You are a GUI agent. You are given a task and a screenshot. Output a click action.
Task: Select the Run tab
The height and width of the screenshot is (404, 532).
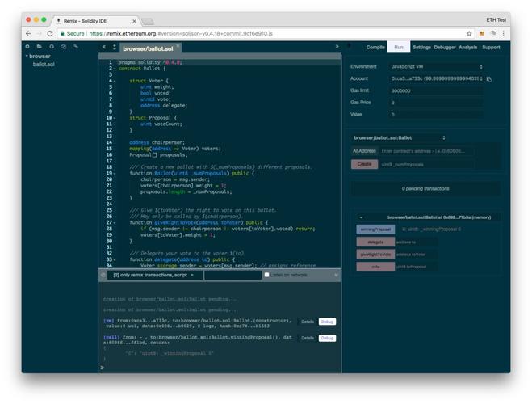pyautogui.click(x=399, y=47)
